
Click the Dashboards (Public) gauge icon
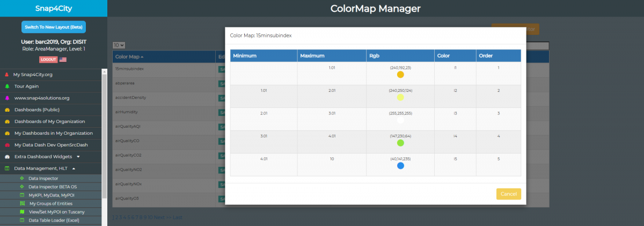[7, 110]
